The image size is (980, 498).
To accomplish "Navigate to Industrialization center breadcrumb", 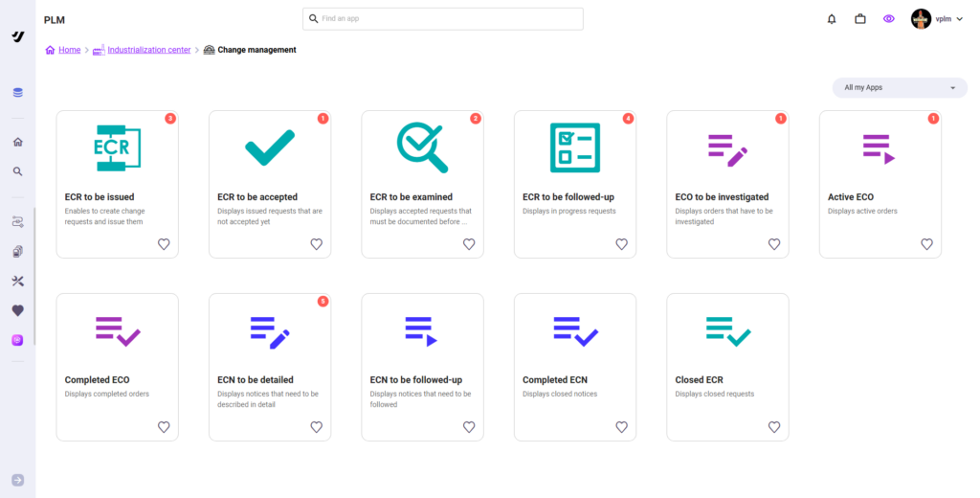I will tap(148, 50).
